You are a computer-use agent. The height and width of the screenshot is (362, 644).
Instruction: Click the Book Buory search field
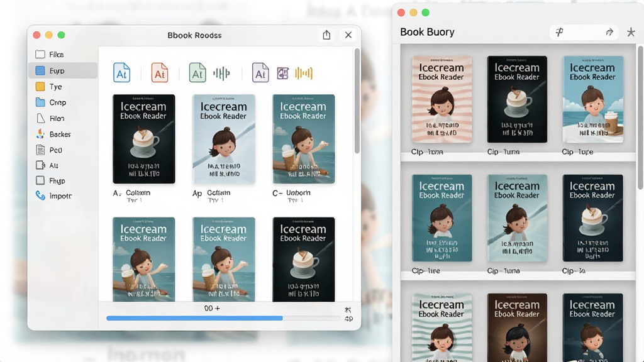coord(584,32)
